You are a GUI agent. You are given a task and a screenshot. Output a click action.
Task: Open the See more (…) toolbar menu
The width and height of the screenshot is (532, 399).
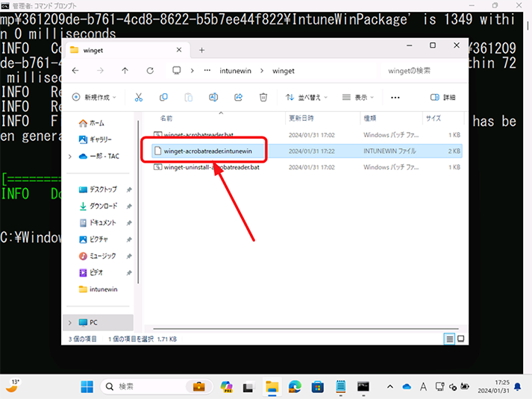[x=395, y=98]
